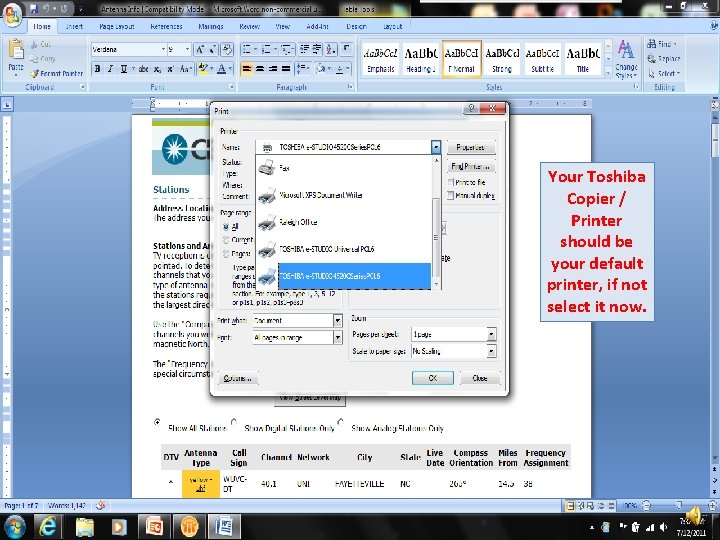This screenshot has width=720, height=540.
Task: Select the Pages radio button
Action: 226,253
